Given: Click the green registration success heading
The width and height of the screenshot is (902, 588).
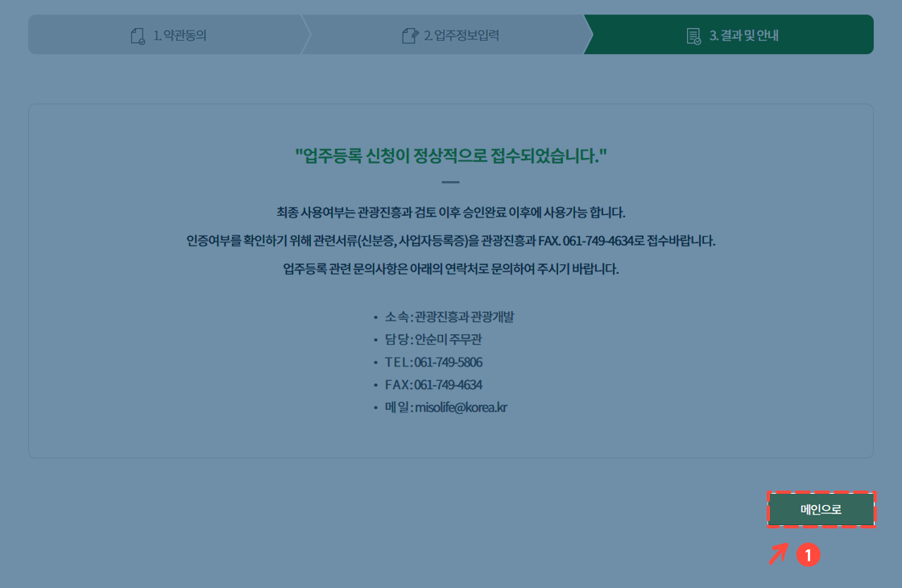Looking at the screenshot, I should click(451, 155).
